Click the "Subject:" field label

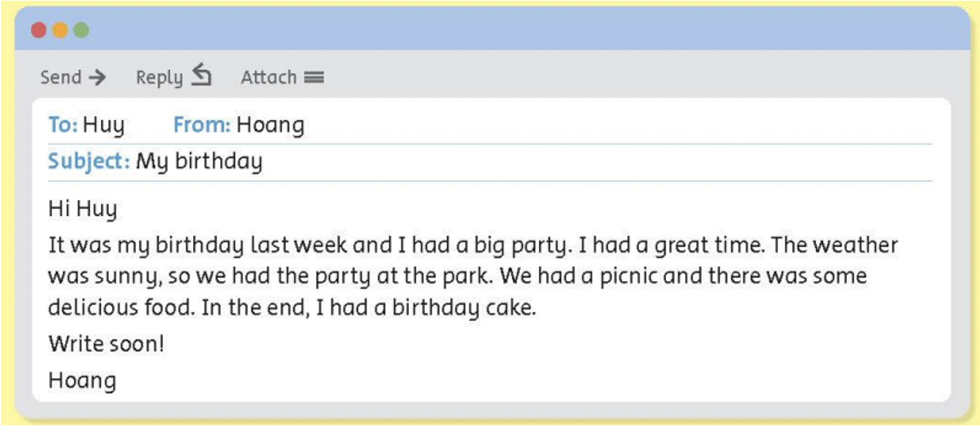[88, 161]
